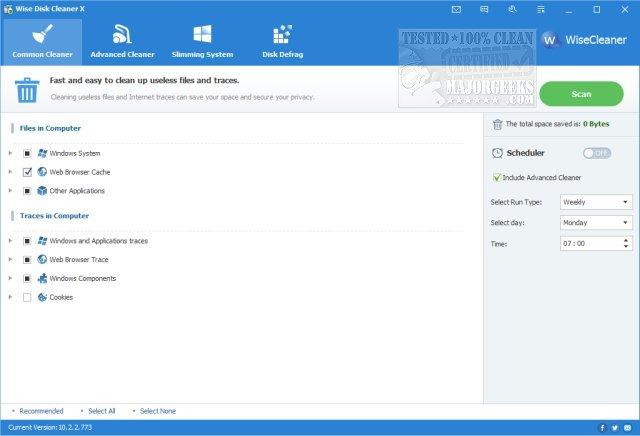Click the Other Applications box icon
Viewport: 640px width, 436px height.
pyautogui.click(x=42, y=191)
